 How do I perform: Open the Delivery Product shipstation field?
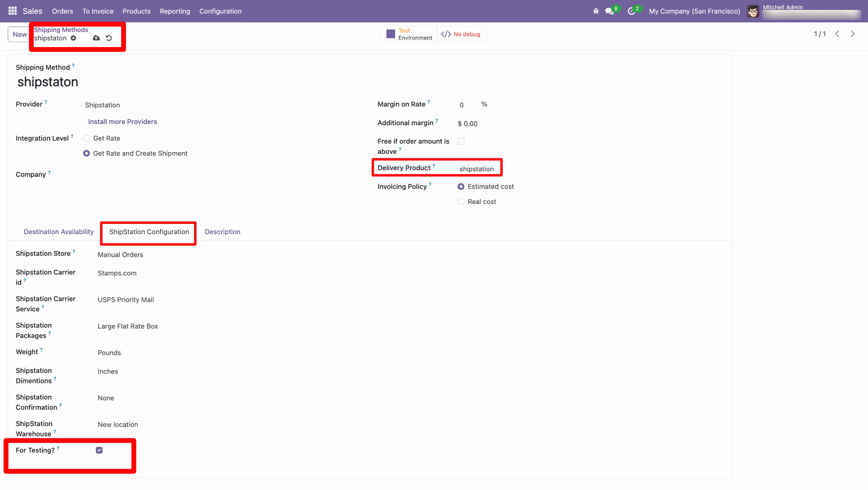coord(476,169)
